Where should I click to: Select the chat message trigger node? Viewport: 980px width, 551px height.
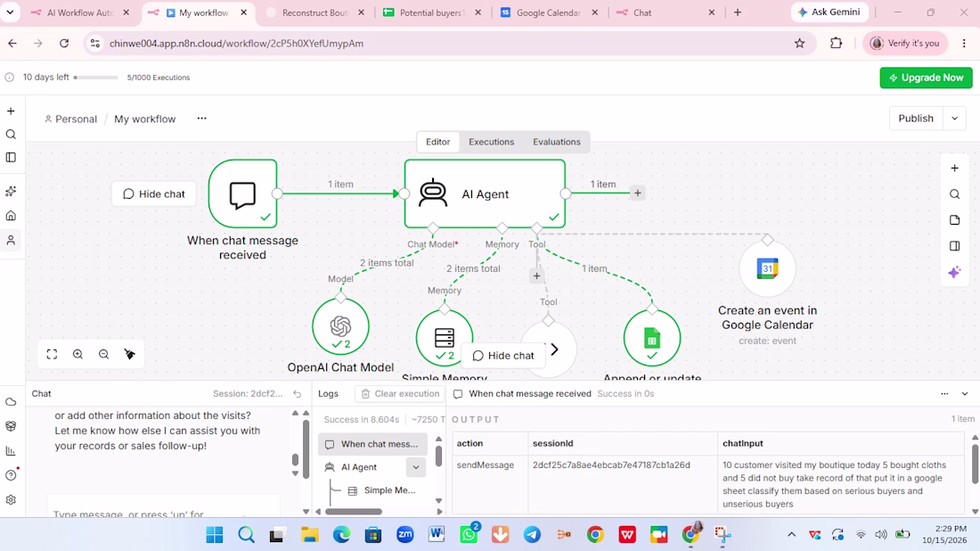click(242, 193)
